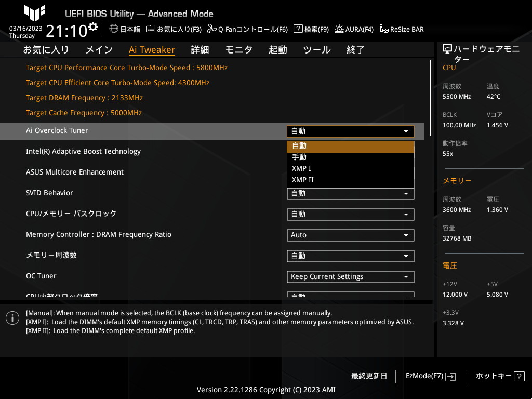The width and height of the screenshot is (532, 399).
Task: Click the settings gear icon beside the clock
Action: click(x=93, y=26)
